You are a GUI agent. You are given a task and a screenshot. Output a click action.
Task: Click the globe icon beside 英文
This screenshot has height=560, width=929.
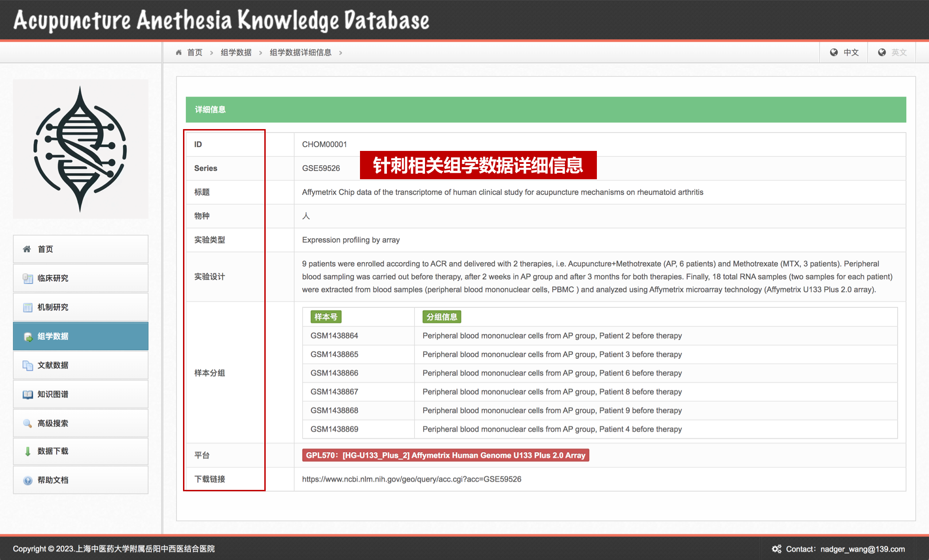pos(882,52)
